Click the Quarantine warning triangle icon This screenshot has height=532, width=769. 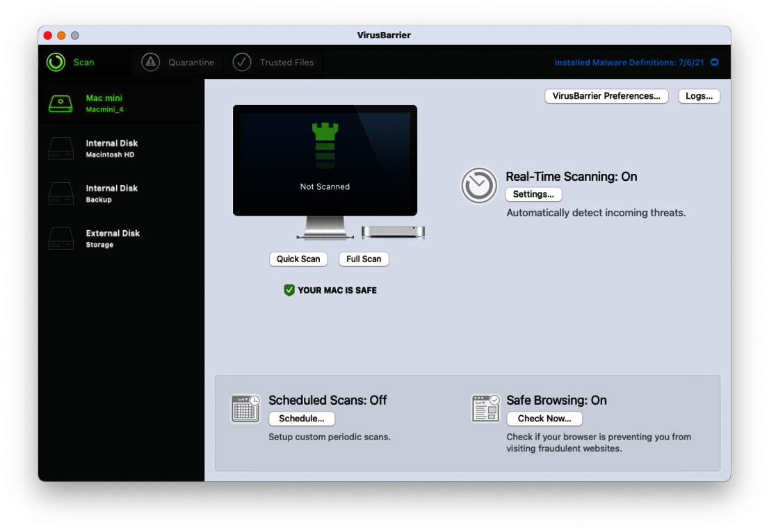(151, 62)
